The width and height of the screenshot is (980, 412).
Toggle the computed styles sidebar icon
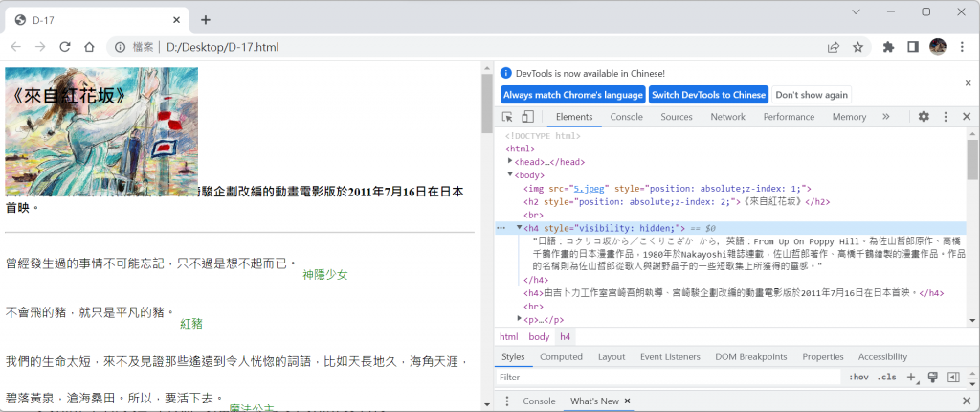(953, 377)
